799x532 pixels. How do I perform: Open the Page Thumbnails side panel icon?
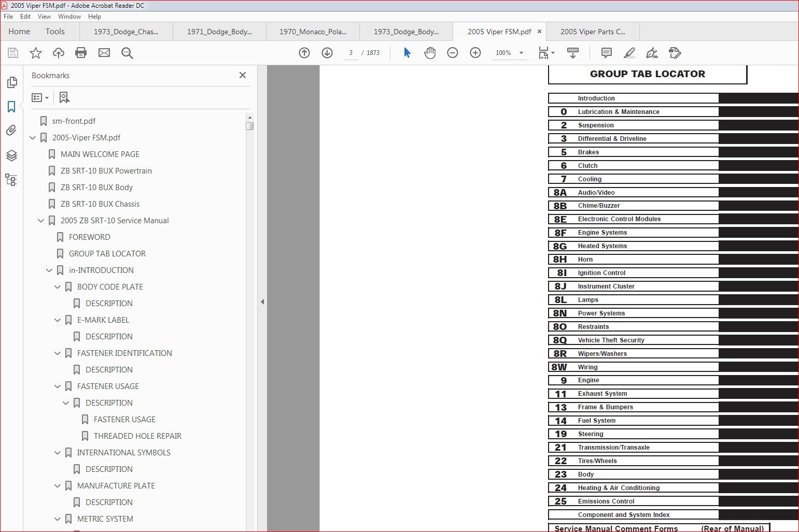11,82
